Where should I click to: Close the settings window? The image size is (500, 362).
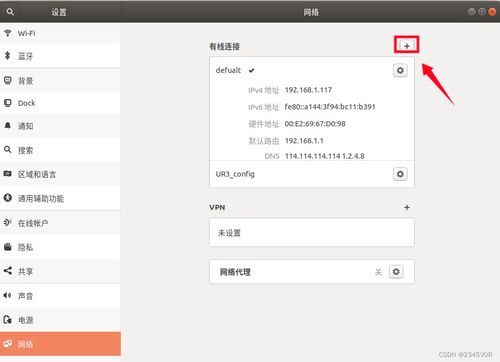[x=492, y=12]
